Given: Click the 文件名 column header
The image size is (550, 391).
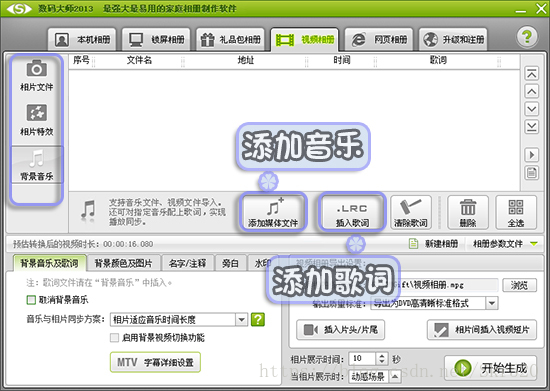Looking at the screenshot, I should (139, 60).
